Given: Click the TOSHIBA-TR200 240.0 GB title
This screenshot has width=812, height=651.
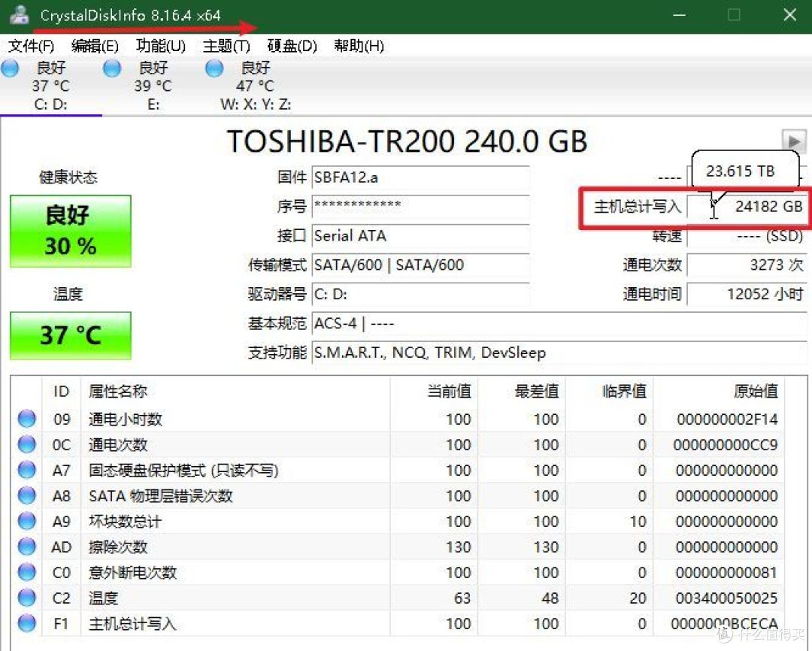Looking at the screenshot, I should tap(407, 141).
